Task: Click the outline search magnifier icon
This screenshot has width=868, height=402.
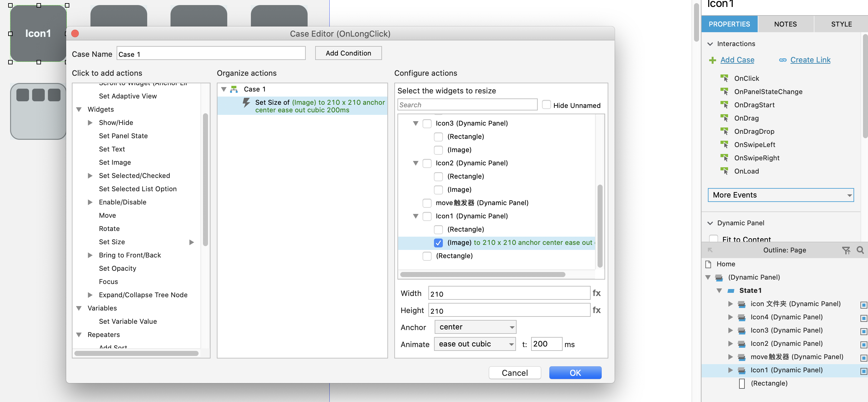Action: (859, 250)
